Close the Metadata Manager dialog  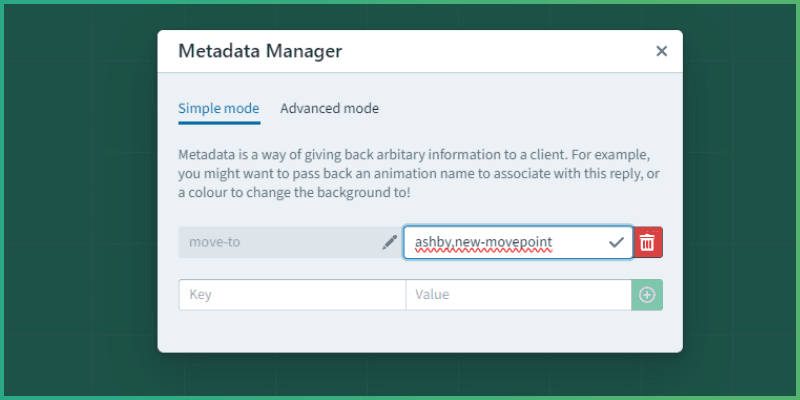click(661, 52)
